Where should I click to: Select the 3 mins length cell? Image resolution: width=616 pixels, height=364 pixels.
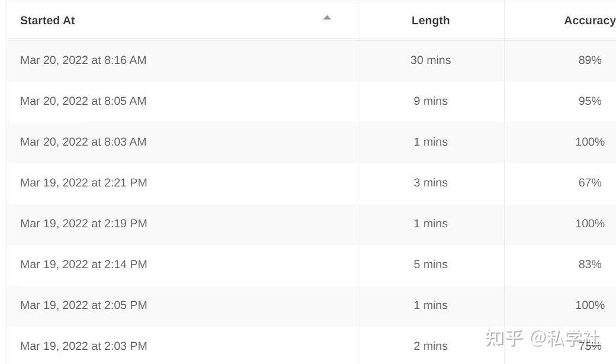pos(431,182)
